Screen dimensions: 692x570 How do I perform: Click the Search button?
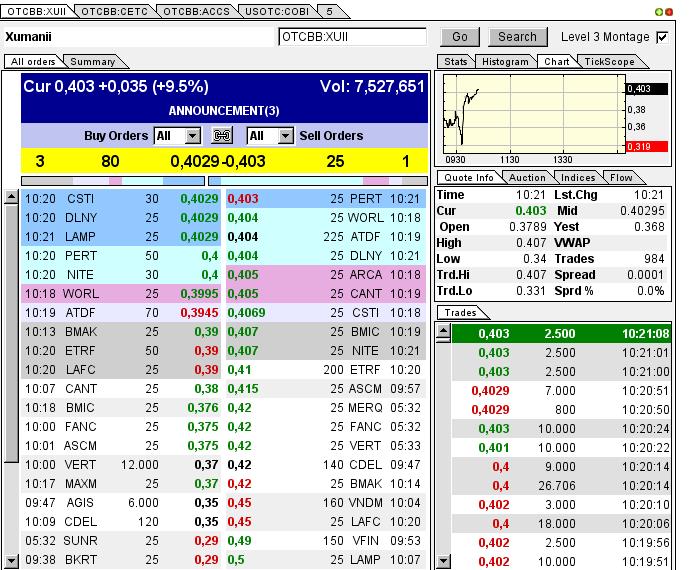517,37
